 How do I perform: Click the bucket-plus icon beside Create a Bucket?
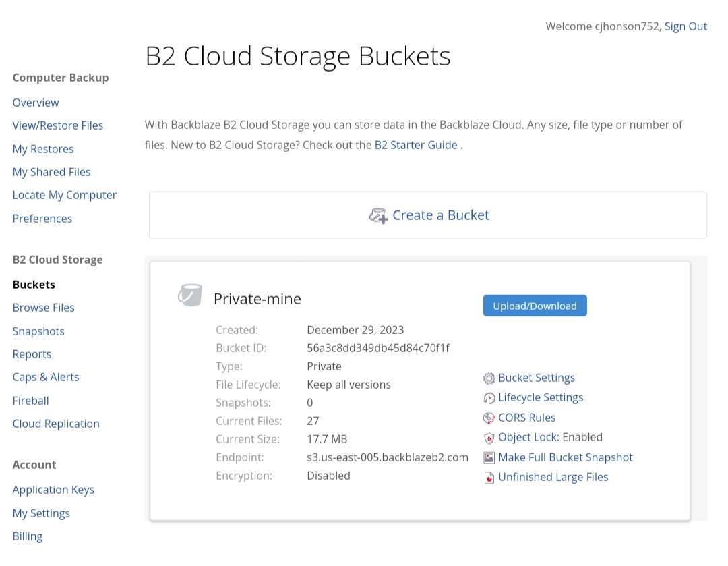coord(378,216)
